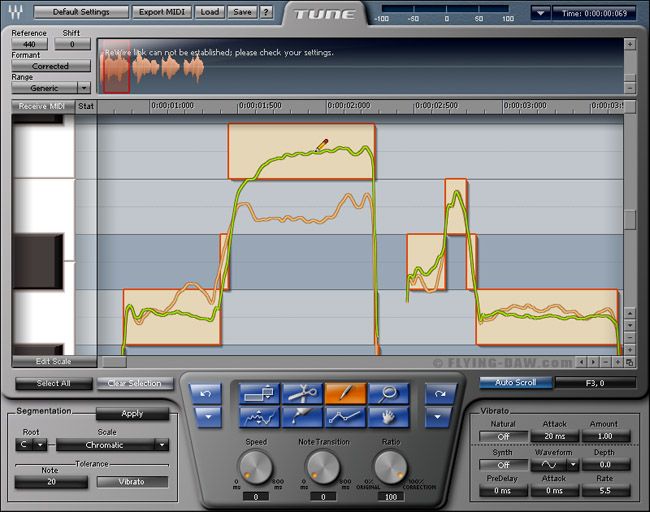Click vertical zoom in plus in pitch editor
Screen dimensions: 650x512
pos(630,349)
